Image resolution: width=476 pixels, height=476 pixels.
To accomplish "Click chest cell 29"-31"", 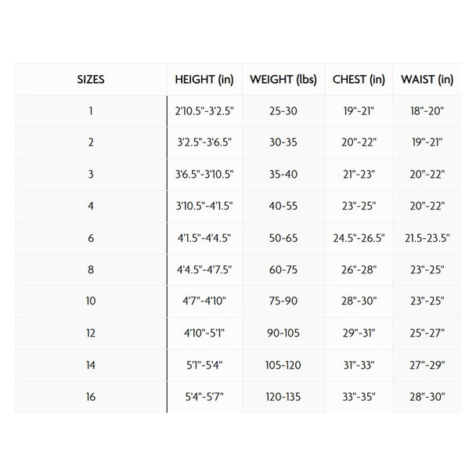I will [x=359, y=334].
